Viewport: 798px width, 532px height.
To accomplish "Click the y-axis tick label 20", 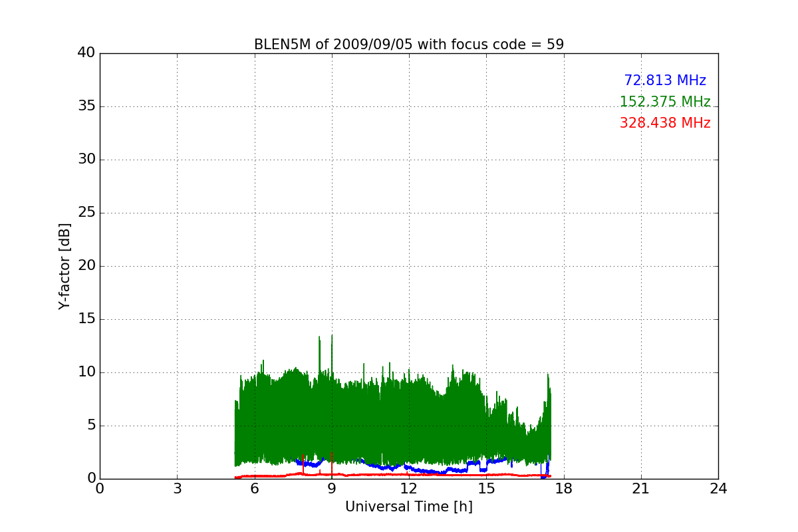I will tap(86, 265).
